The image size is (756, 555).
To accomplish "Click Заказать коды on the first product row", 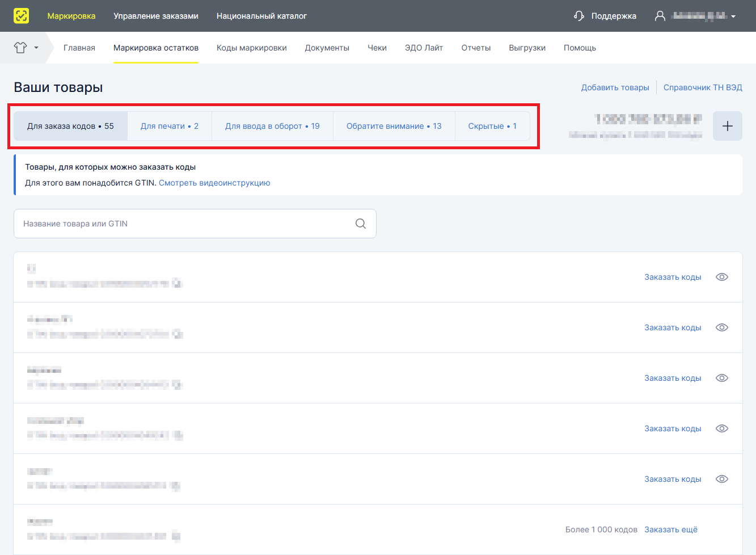I will click(x=673, y=277).
